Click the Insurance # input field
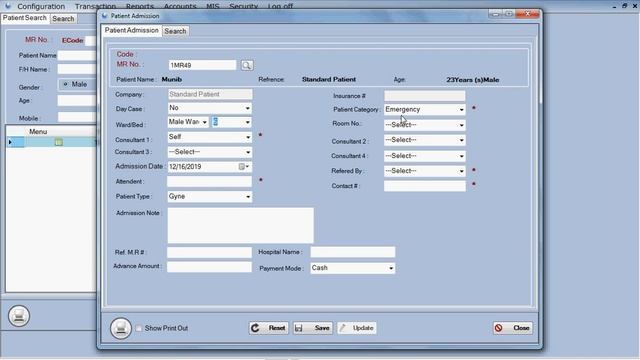The width and height of the screenshot is (640, 360). tap(424, 96)
